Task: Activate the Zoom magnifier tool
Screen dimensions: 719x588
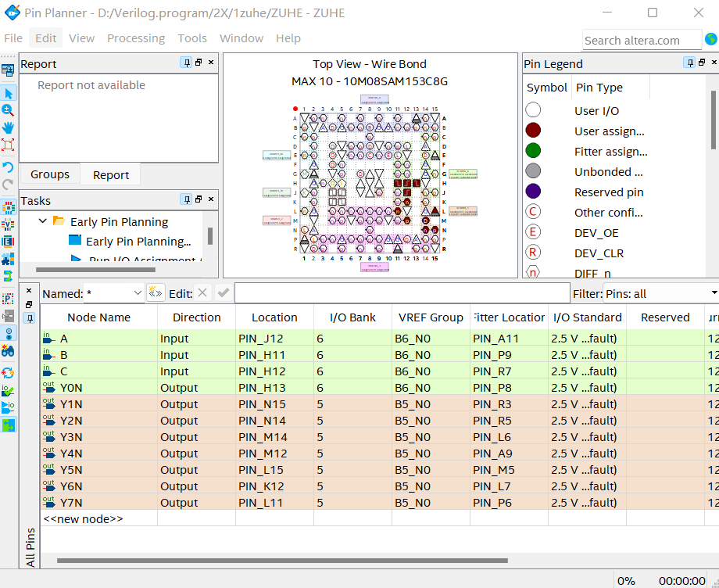Action: click(x=9, y=110)
